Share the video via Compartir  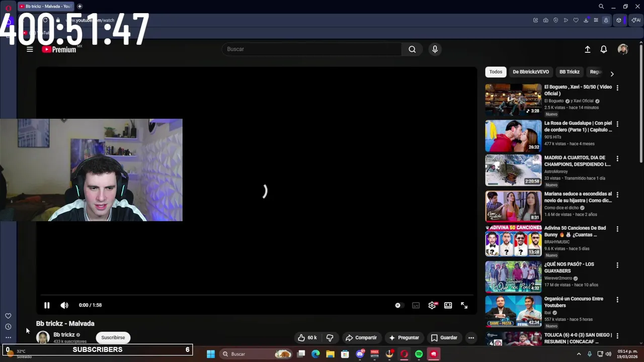[x=361, y=338]
